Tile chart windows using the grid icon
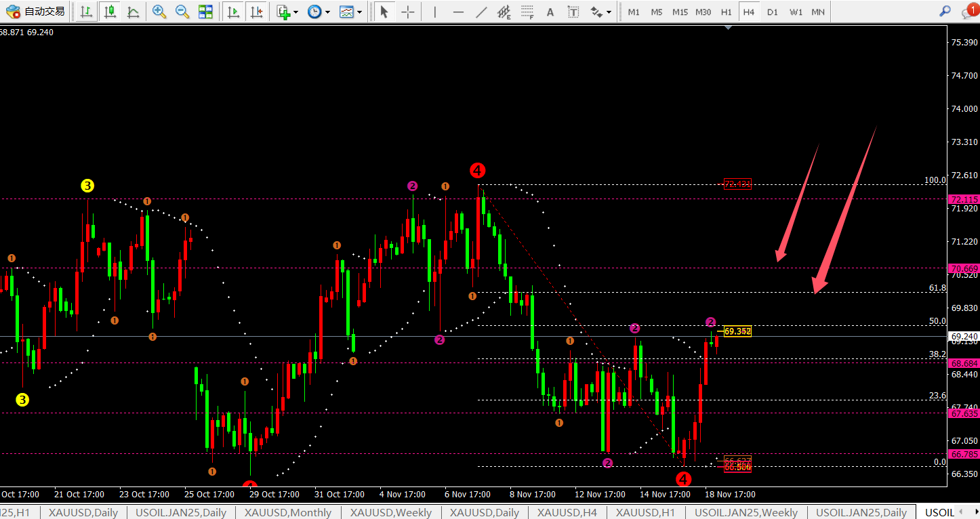980x519 pixels. point(205,12)
